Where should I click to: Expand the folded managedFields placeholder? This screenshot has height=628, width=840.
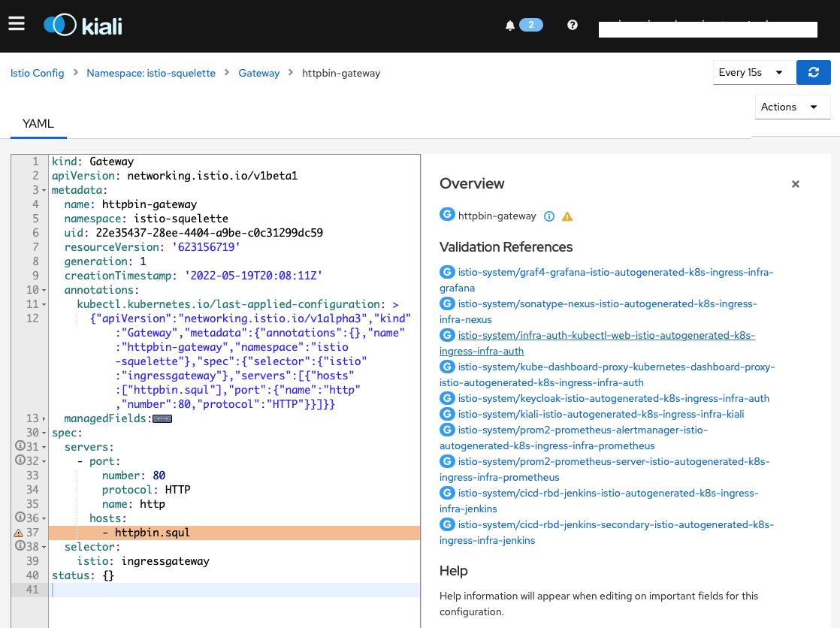tap(162, 419)
